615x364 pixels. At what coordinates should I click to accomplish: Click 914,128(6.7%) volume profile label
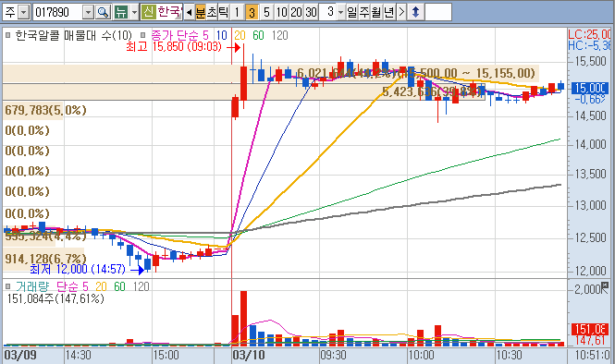[45, 259]
